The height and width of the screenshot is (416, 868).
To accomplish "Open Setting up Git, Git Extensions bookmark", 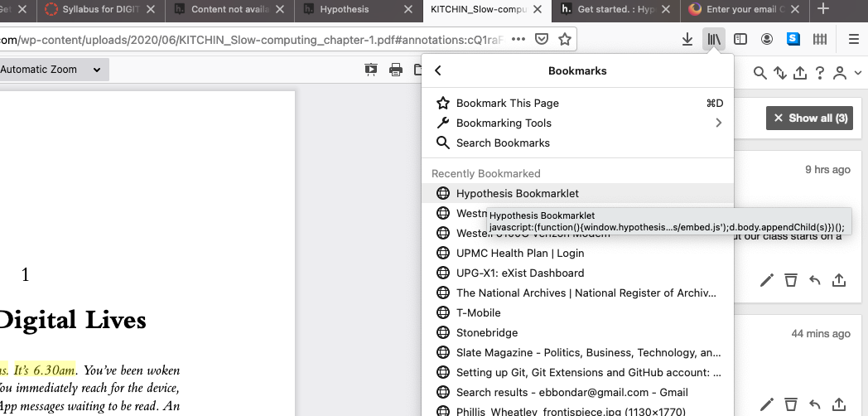I will coord(577,373).
